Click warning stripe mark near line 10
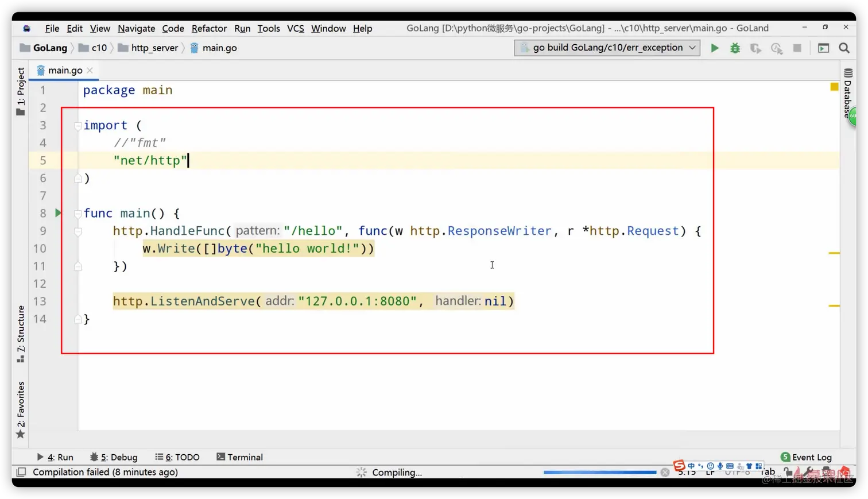Image resolution: width=868 pixels, height=499 pixels. (834, 253)
